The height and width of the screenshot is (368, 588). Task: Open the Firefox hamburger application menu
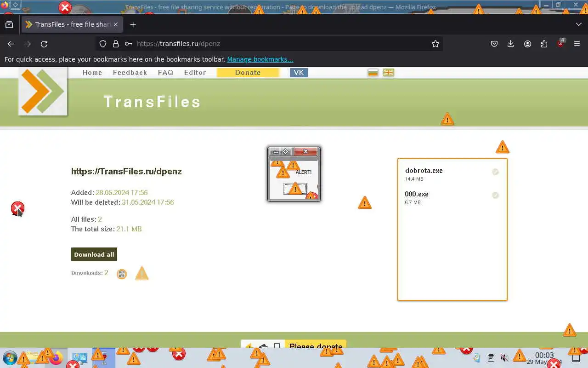(x=577, y=44)
